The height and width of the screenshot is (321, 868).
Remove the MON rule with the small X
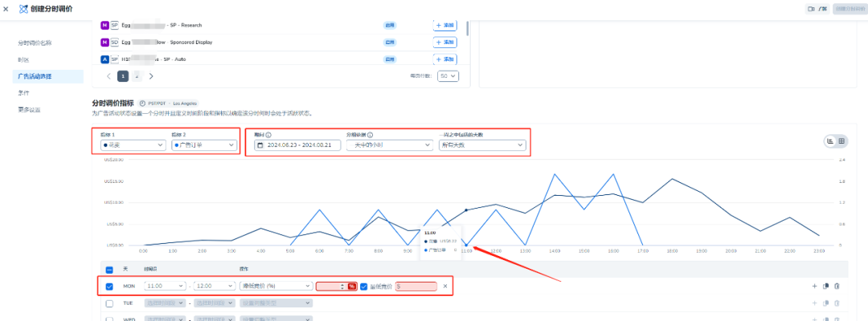pyautogui.click(x=444, y=286)
